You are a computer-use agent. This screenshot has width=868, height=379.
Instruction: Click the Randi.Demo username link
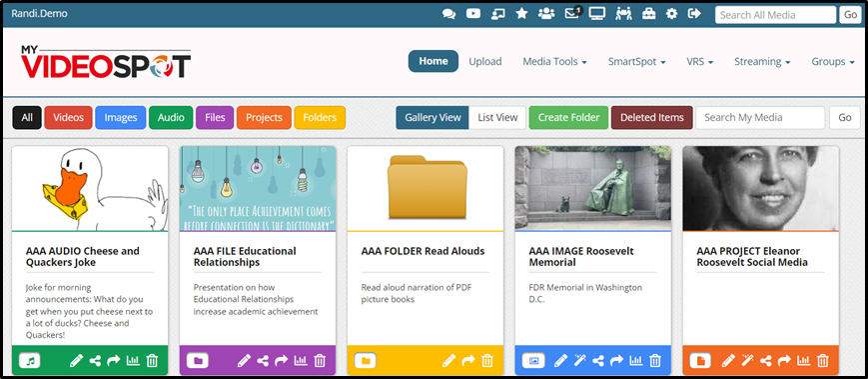(39, 13)
